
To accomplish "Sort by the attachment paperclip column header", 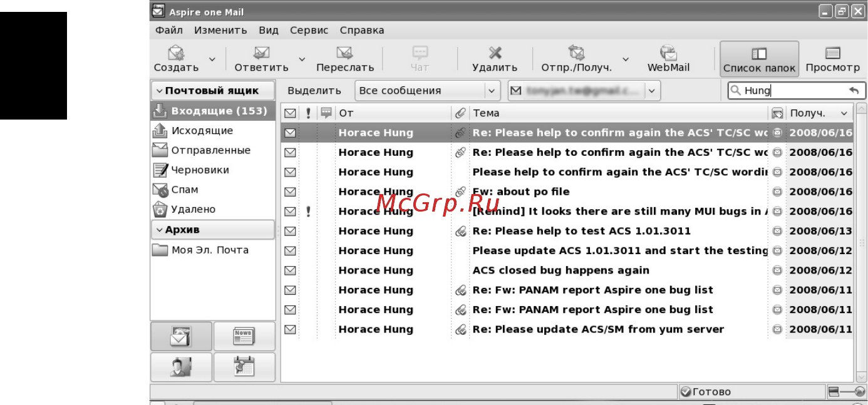I will click(x=460, y=113).
